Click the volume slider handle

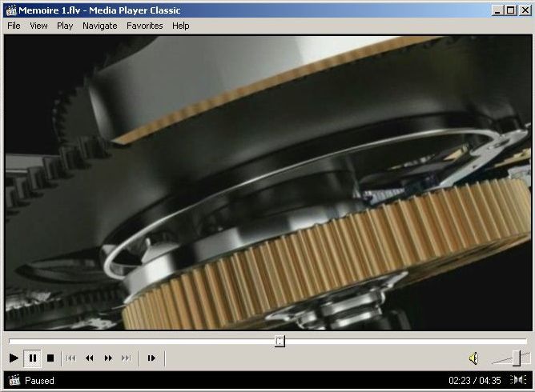tap(517, 358)
